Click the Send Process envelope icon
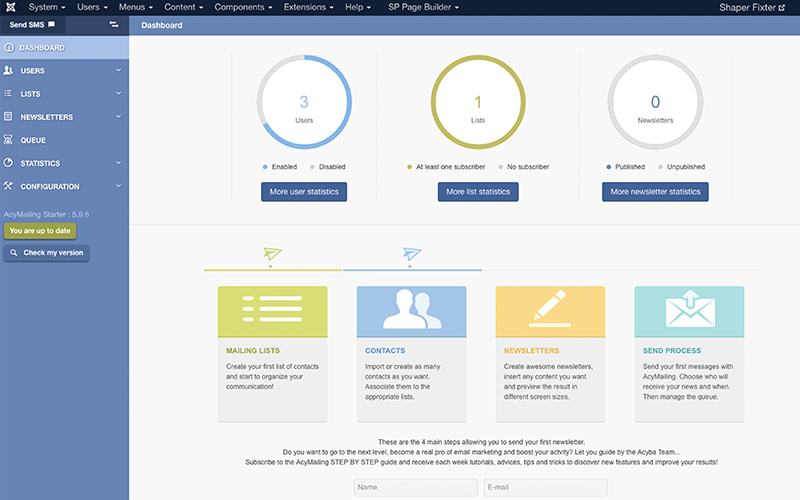This screenshot has width=800, height=500. [x=689, y=311]
